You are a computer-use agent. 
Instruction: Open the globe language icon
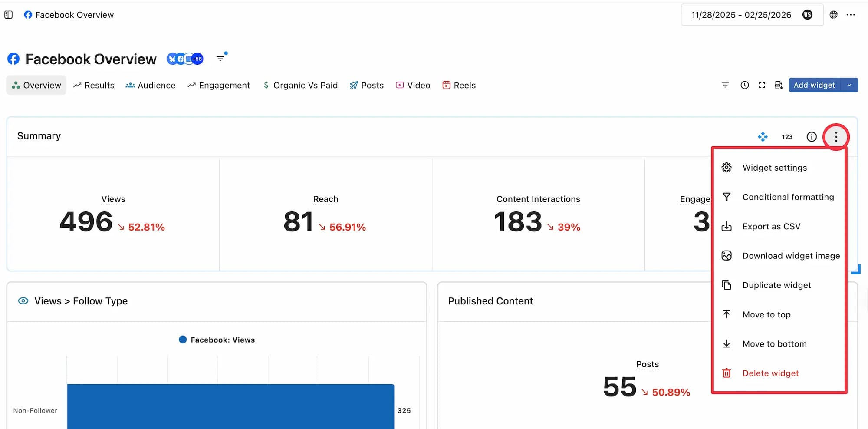coord(833,15)
